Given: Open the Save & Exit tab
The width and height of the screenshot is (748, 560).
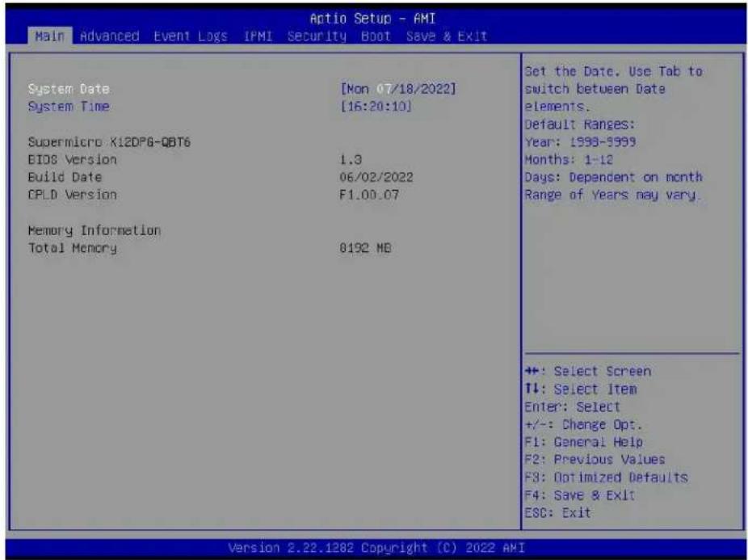Looking at the screenshot, I should pyautogui.click(x=447, y=36).
